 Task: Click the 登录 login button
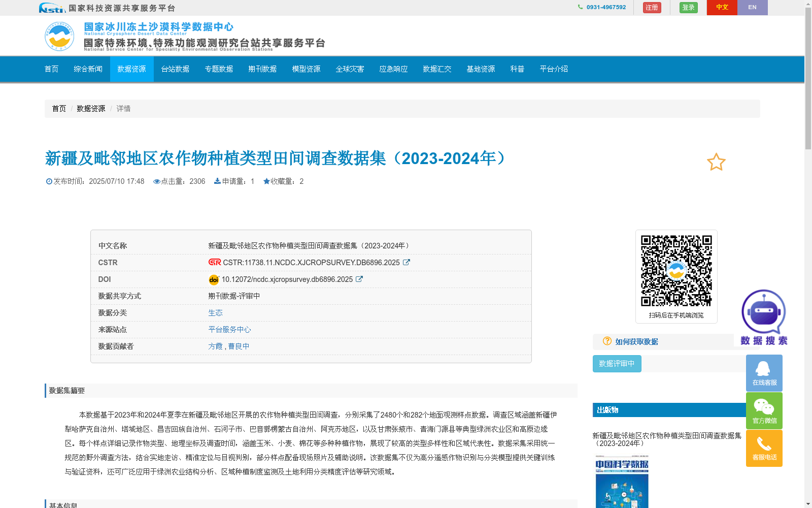tap(688, 8)
